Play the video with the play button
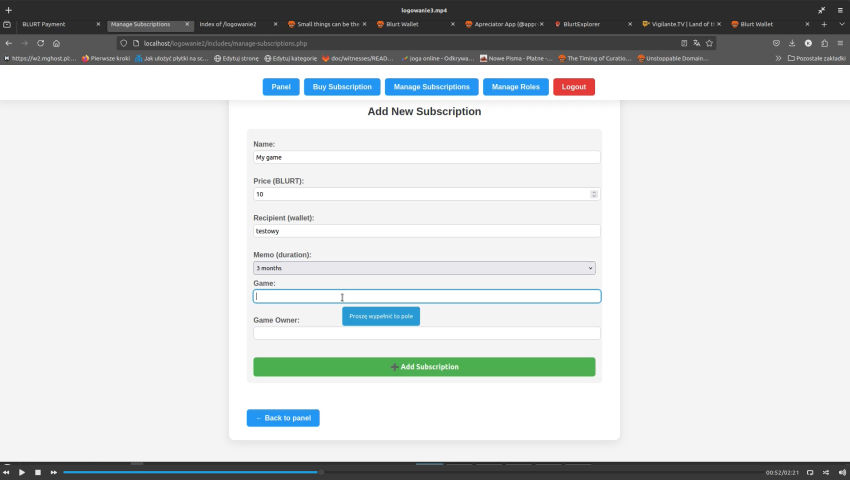850x480 pixels. (22, 472)
